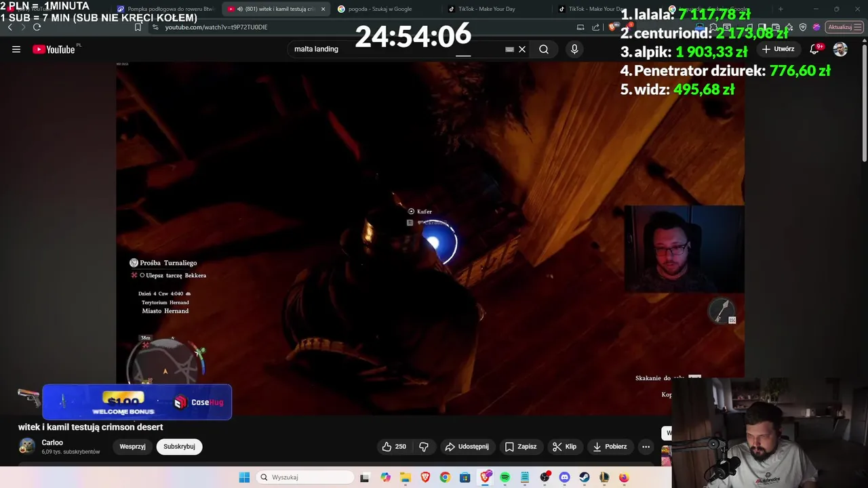
Task: Click the browser share page icon
Action: point(596,27)
